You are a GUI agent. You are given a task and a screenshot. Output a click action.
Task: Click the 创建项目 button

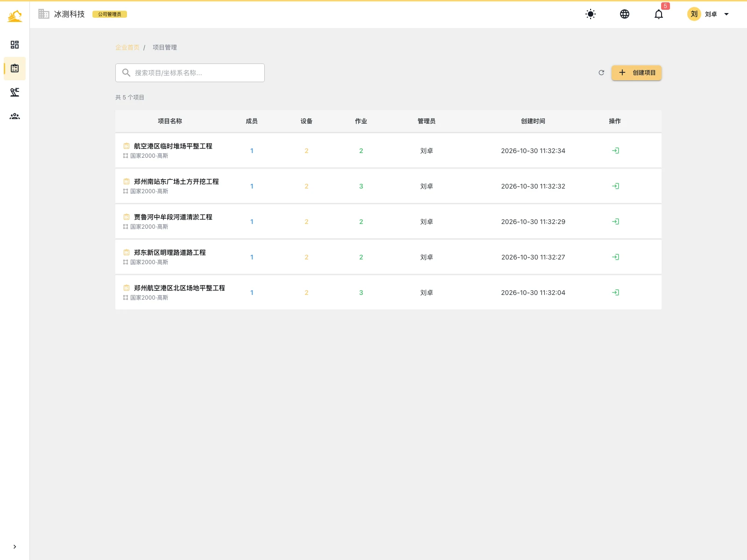point(637,73)
